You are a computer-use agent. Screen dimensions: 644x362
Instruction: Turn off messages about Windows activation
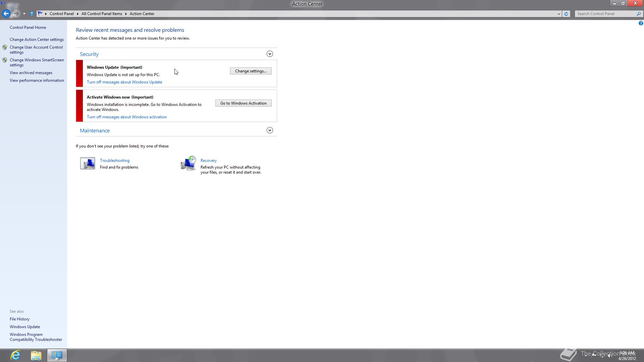click(x=127, y=117)
